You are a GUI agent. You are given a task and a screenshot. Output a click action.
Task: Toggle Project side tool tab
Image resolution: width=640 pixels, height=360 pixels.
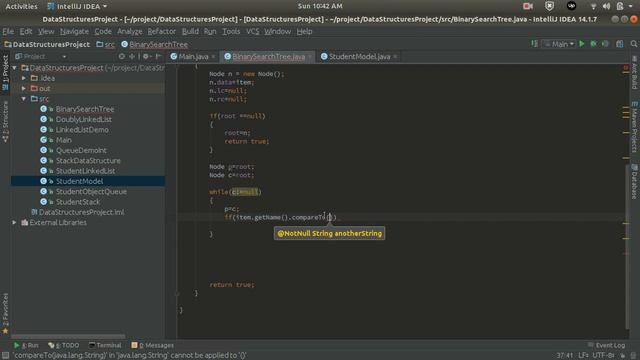(5, 73)
